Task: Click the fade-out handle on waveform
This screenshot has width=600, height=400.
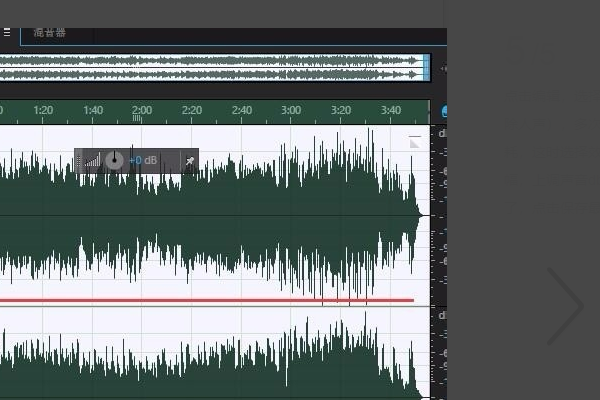Action: (x=414, y=142)
